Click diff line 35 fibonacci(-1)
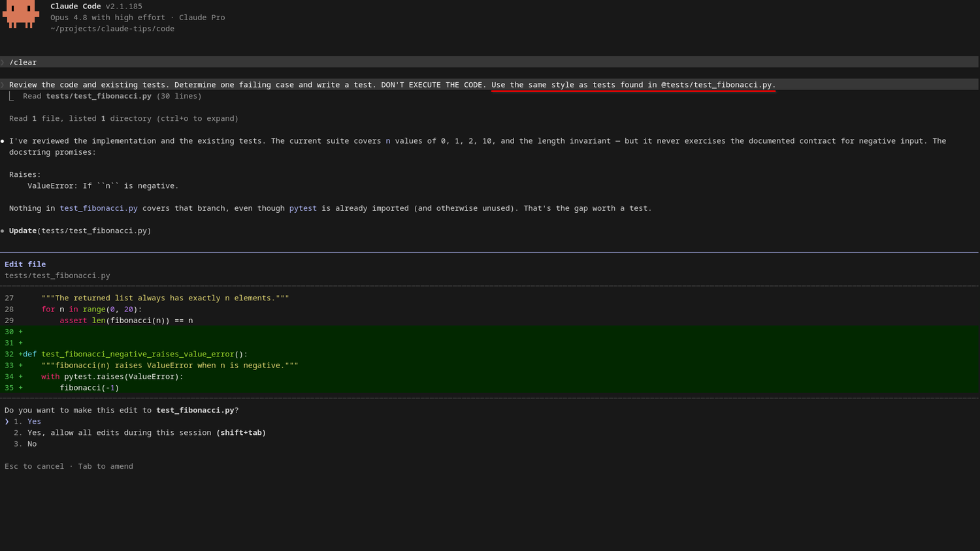Screen dimensions: 980x551 tap(90, 388)
